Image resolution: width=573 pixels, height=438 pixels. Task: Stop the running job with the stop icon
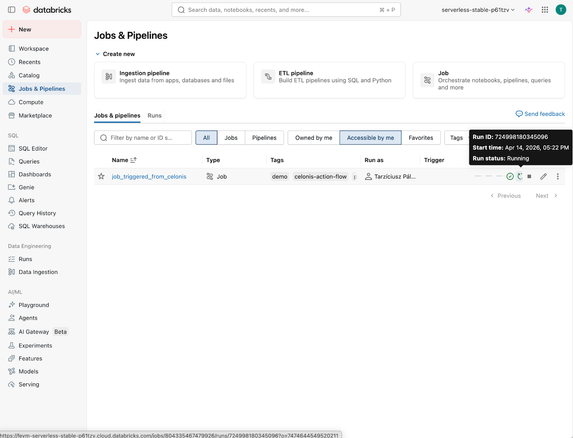[x=529, y=176]
